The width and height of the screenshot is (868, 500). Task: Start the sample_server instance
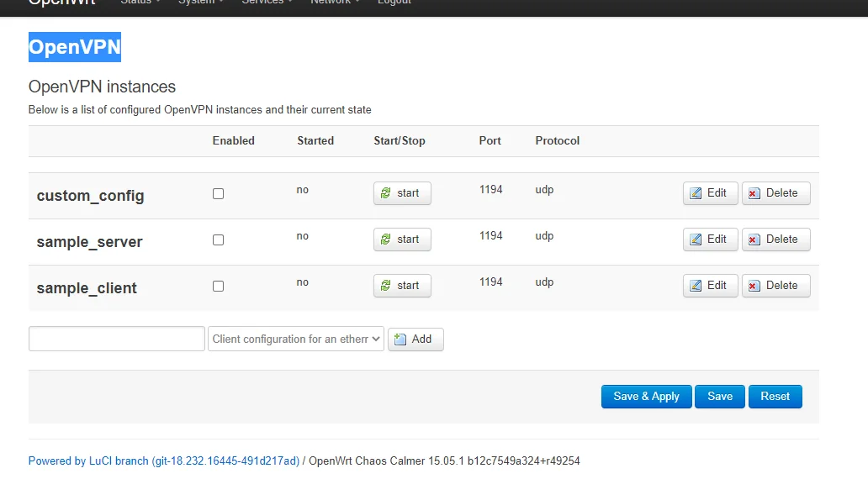coord(402,239)
